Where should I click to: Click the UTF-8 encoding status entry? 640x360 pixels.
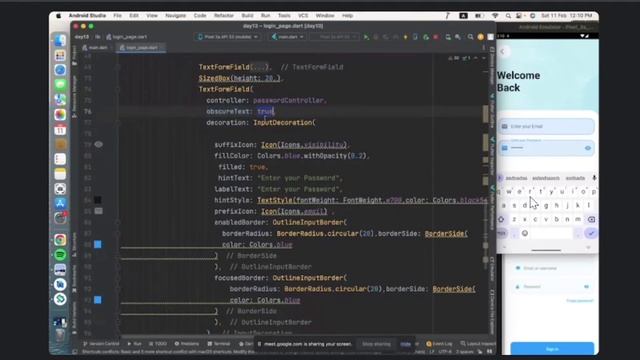click(444, 351)
